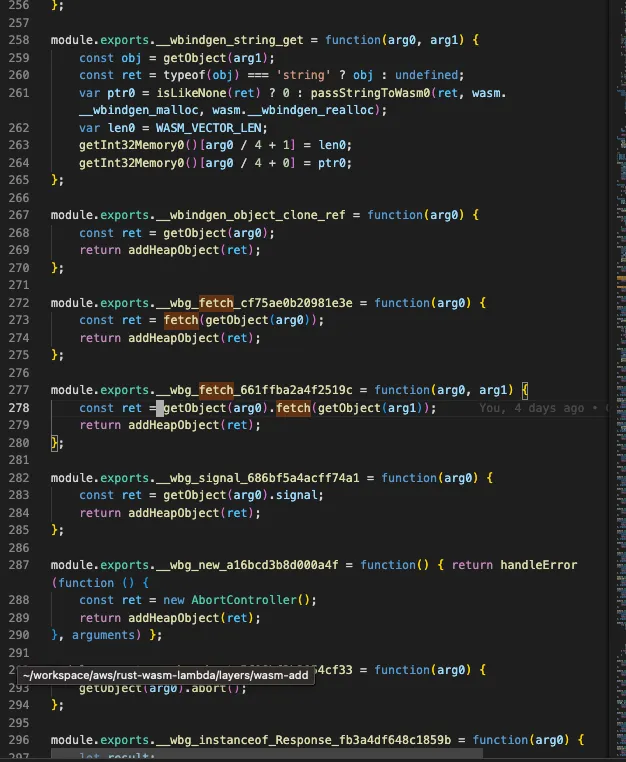Screen dimensions: 626x762
Task: Click handleError on line 287
Action: (x=539, y=565)
